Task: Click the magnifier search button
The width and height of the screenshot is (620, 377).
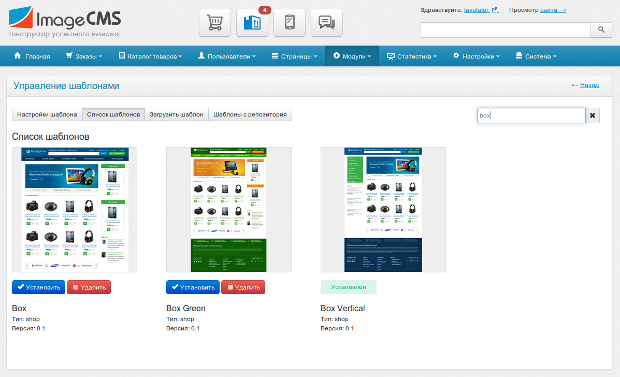Action: [x=601, y=30]
